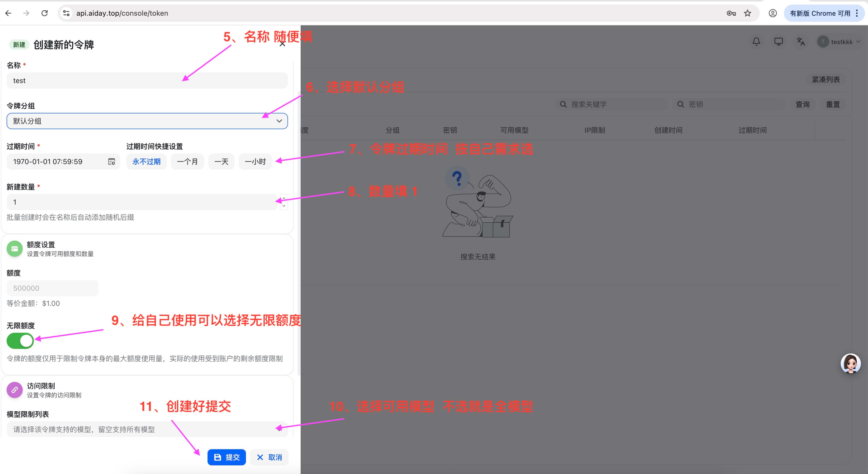Select 永不过期 never-expire quick option
This screenshot has height=474, width=868.
point(146,162)
